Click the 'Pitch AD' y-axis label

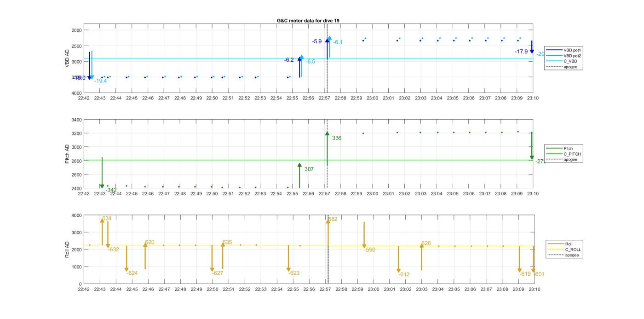67,154
